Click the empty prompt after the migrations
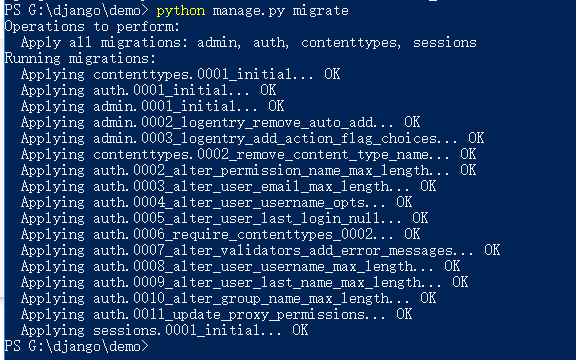 [76, 346]
